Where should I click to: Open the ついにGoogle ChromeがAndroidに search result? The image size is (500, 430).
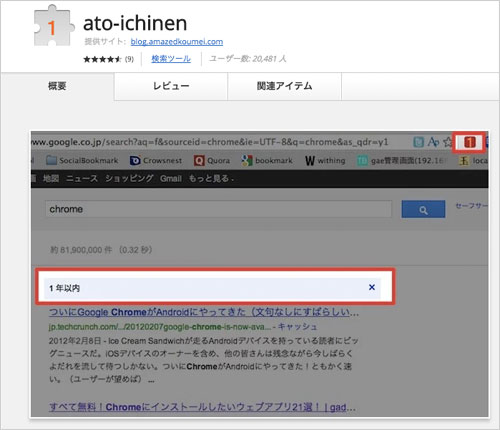[204, 312]
